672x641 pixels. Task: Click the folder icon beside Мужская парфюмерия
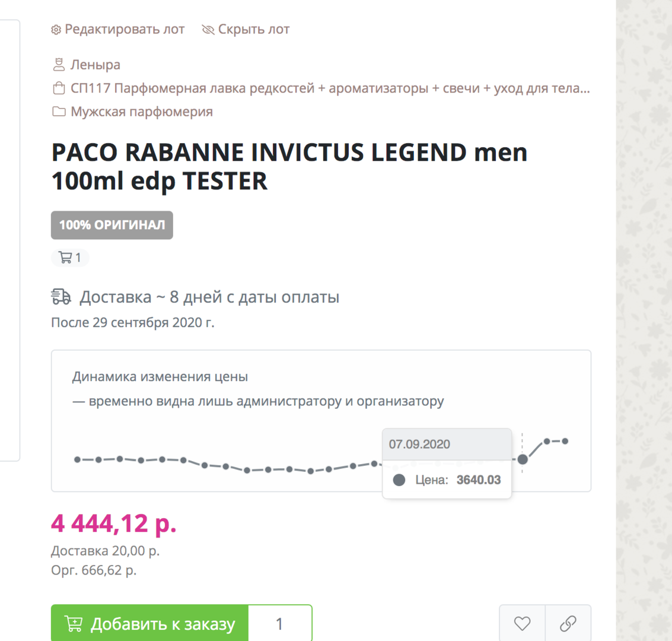point(59,112)
